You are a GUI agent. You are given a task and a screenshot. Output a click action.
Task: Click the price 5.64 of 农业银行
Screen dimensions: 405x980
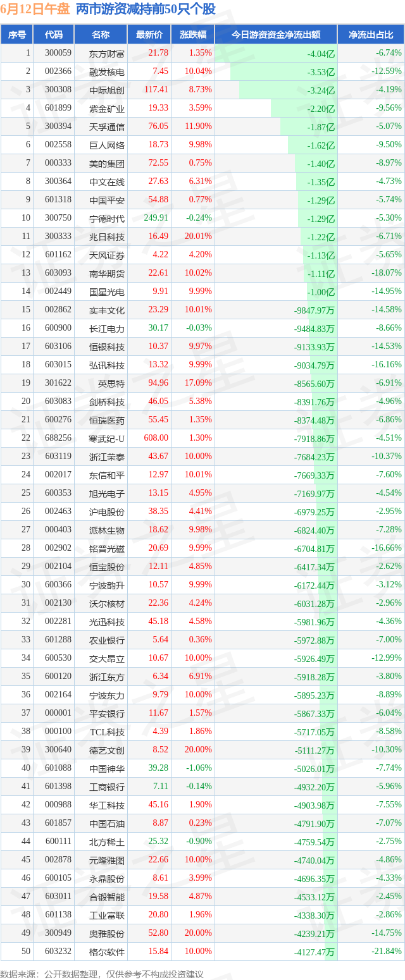click(x=161, y=640)
